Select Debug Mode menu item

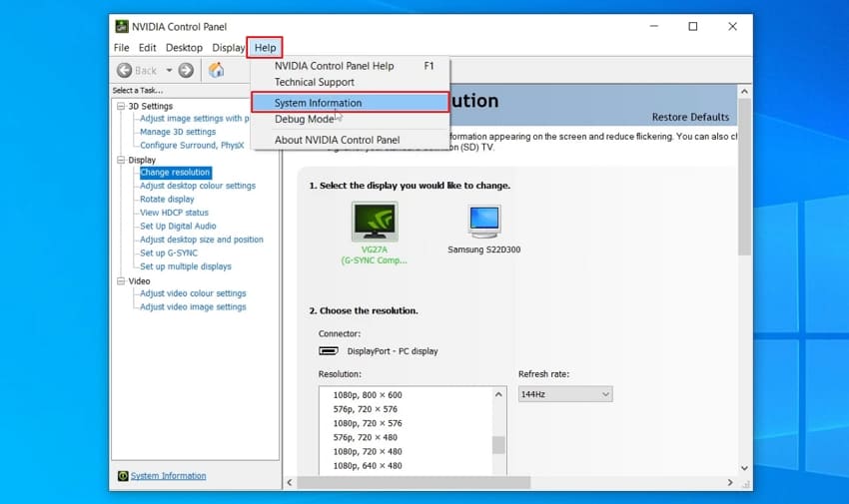(x=351, y=119)
